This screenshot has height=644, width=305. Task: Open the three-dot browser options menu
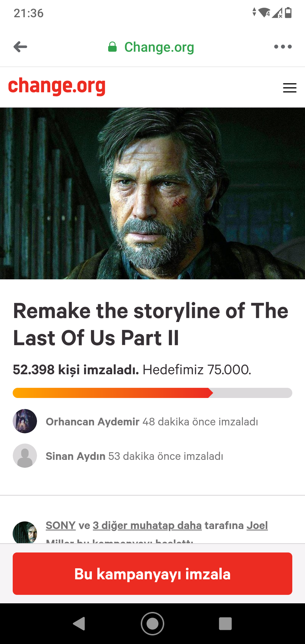pyautogui.click(x=283, y=47)
